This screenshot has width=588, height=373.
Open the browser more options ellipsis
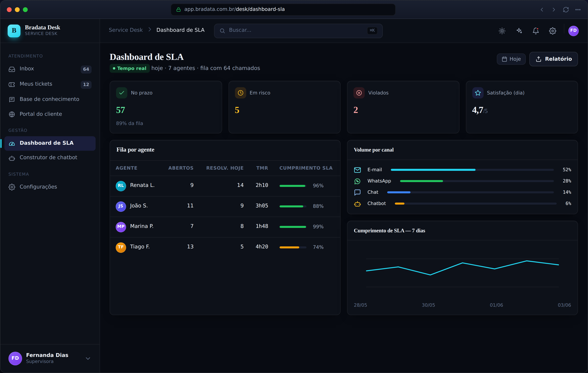pos(578,9)
